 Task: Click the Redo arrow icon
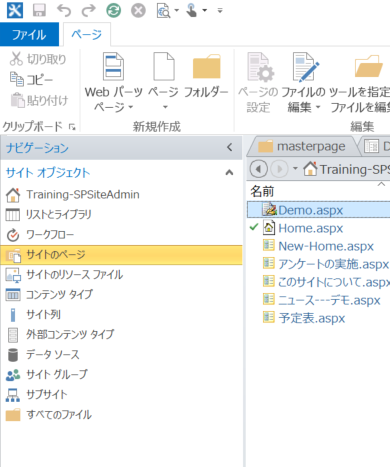[88, 10]
